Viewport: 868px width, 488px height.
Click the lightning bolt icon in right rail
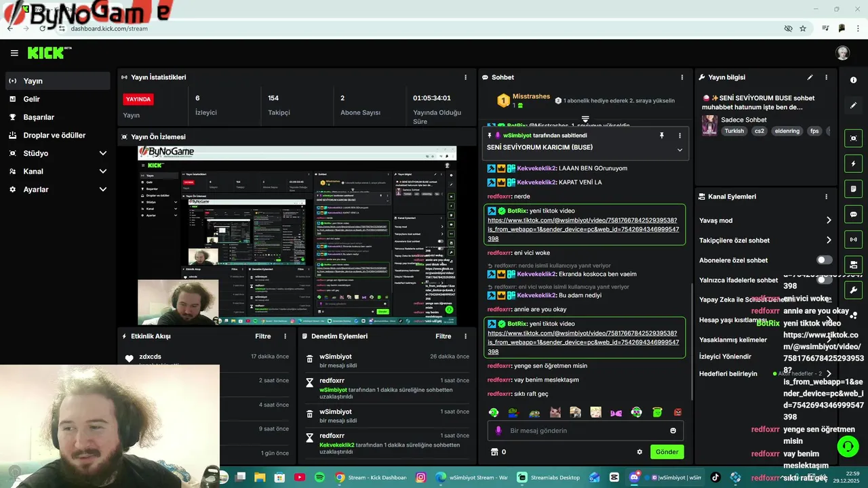[x=853, y=163]
